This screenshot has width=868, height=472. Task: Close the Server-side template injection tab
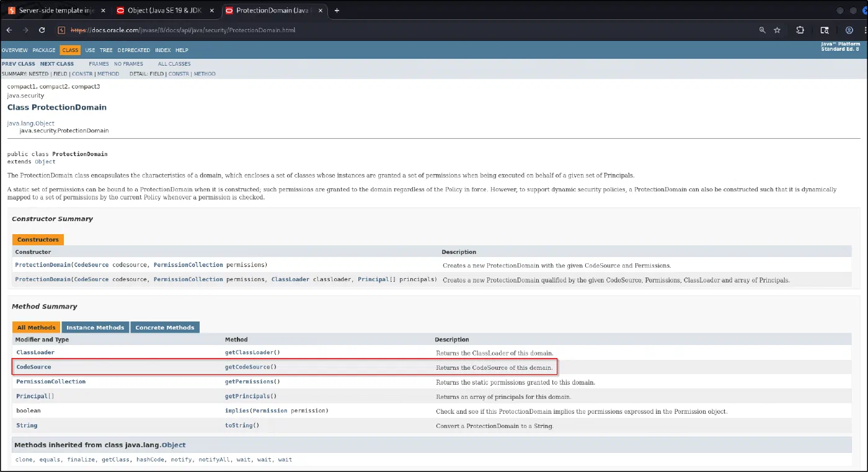pyautogui.click(x=102, y=11)
